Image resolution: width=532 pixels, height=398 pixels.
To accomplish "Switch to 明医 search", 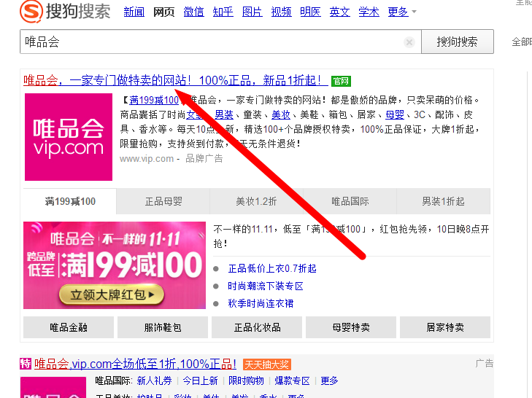I will [310, 12].
